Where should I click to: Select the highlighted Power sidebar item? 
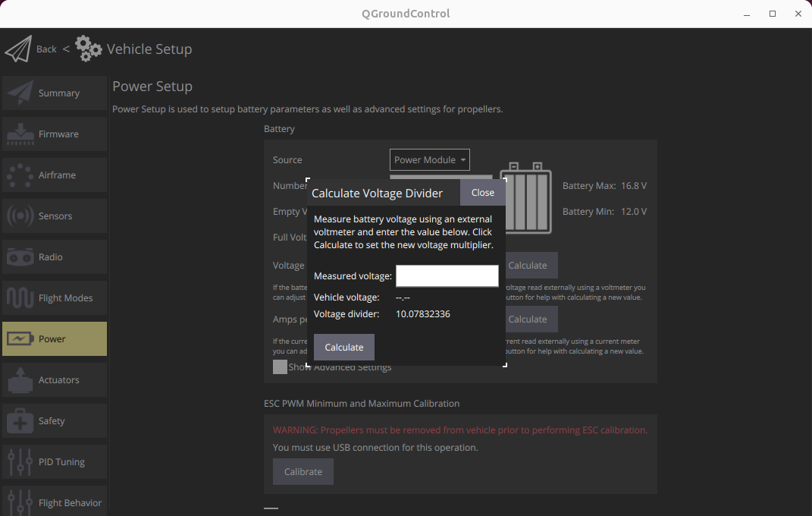click(55, 339)
